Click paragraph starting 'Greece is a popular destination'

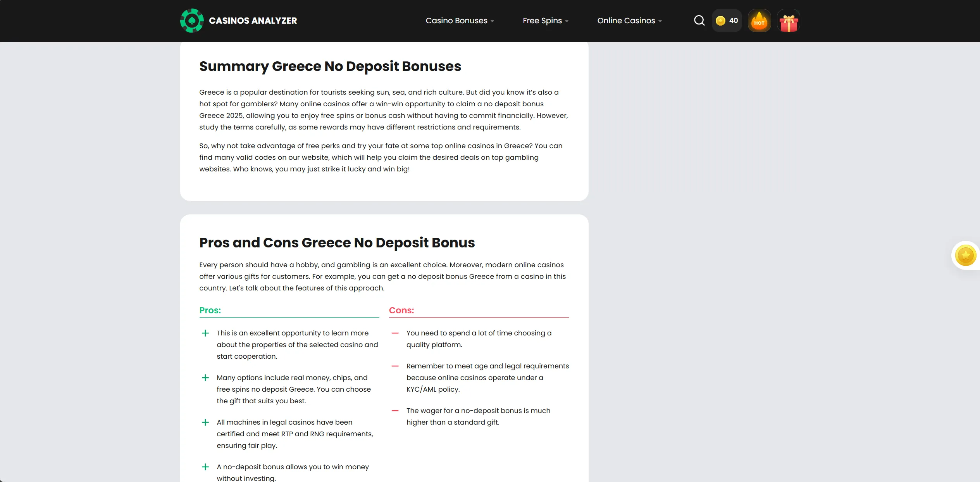[384, 110]
